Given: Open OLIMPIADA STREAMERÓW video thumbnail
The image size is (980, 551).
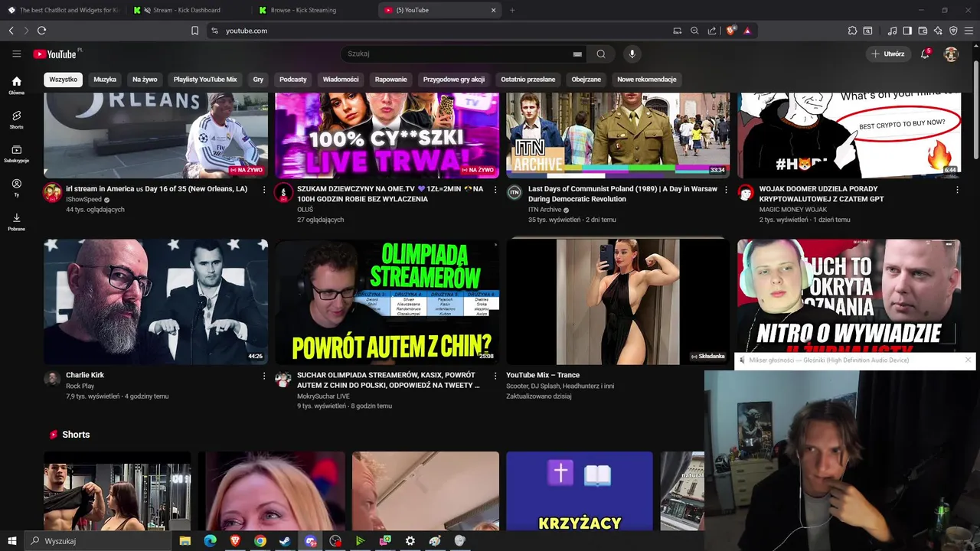Looking at the screenshot, I should coord(387,302).
